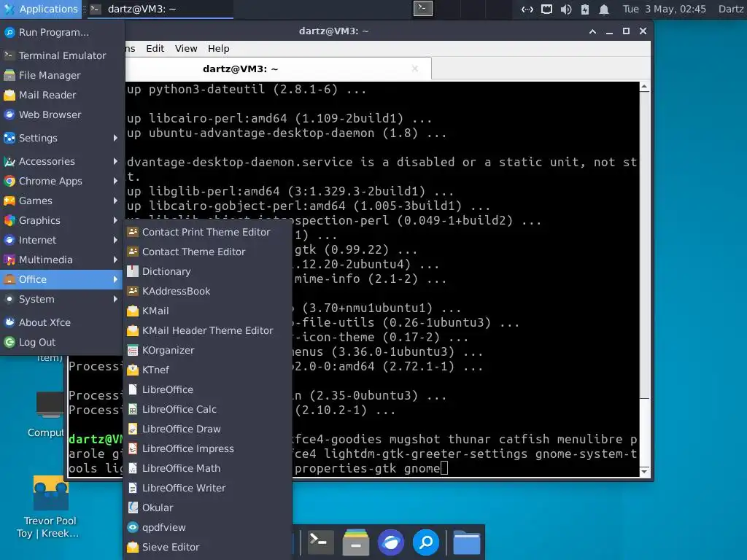Expand the Internet submenu

click(x=62, y=240)
